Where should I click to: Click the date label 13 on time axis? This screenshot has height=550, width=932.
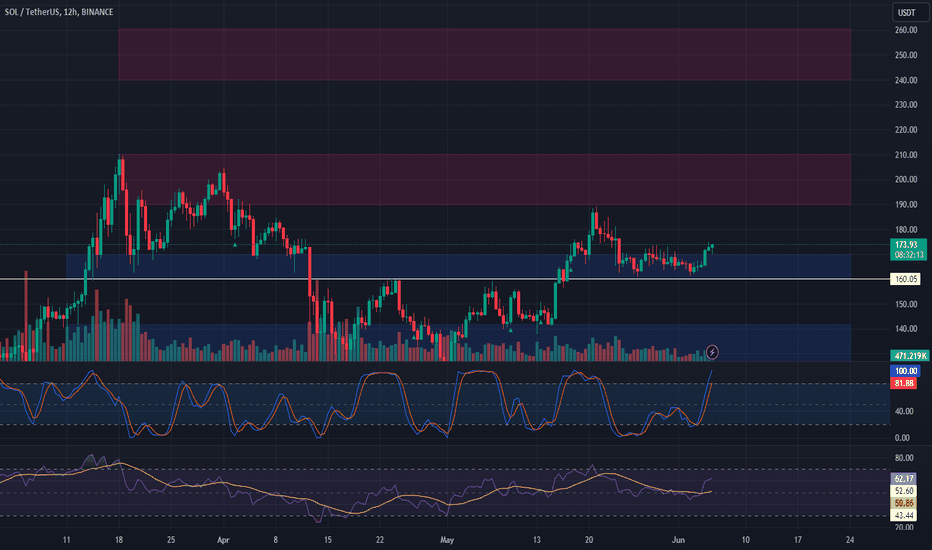tap(536, 540)
